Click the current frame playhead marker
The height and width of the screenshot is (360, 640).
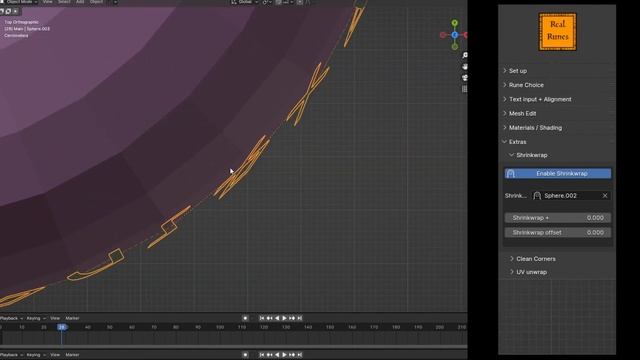click(x=62, y=327)
